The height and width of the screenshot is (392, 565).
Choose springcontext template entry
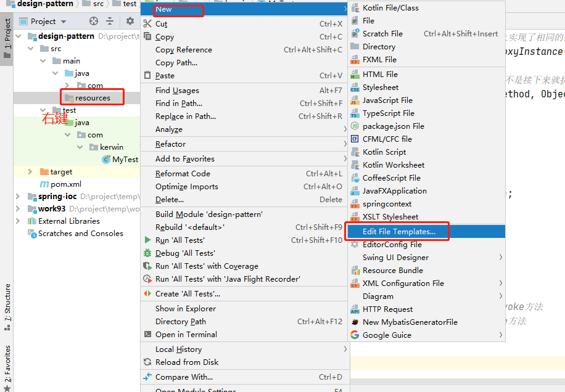pos(427,204)
